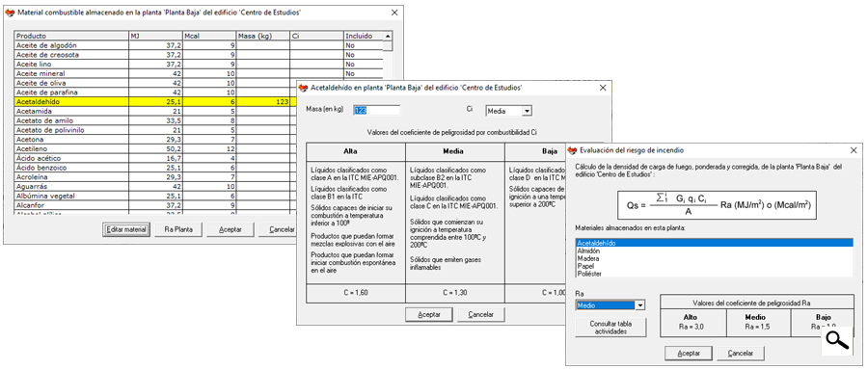Select Madera in stored materials list

714,258
